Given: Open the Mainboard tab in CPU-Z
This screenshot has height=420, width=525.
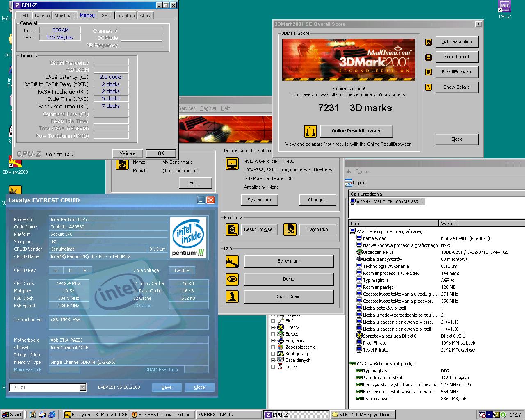Looking at the screenshot, I should click(65, 16).
